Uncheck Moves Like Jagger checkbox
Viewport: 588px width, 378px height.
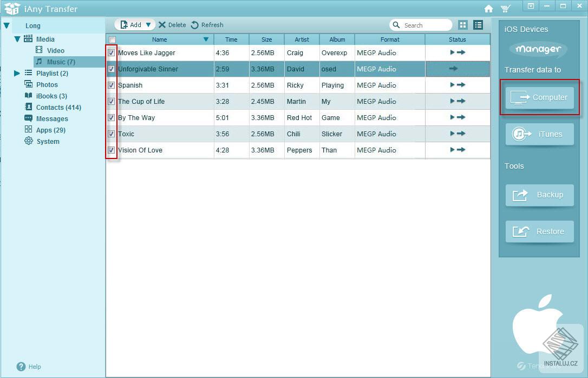[112, 53]
